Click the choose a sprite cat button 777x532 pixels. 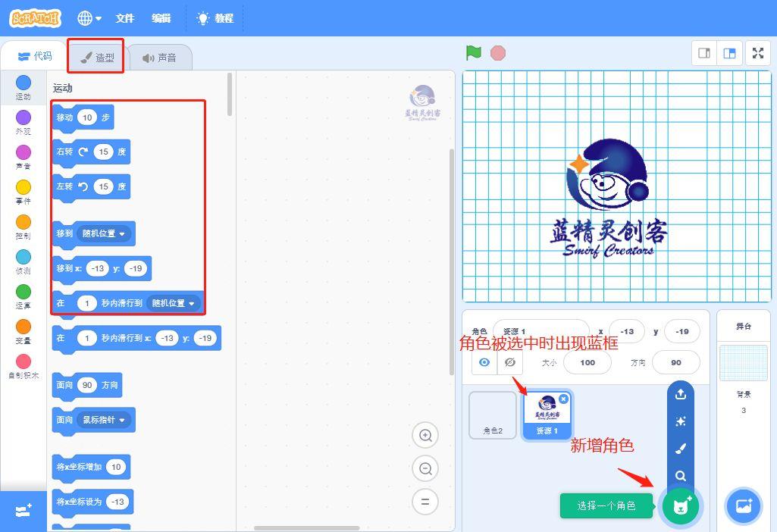coord(681,506)
